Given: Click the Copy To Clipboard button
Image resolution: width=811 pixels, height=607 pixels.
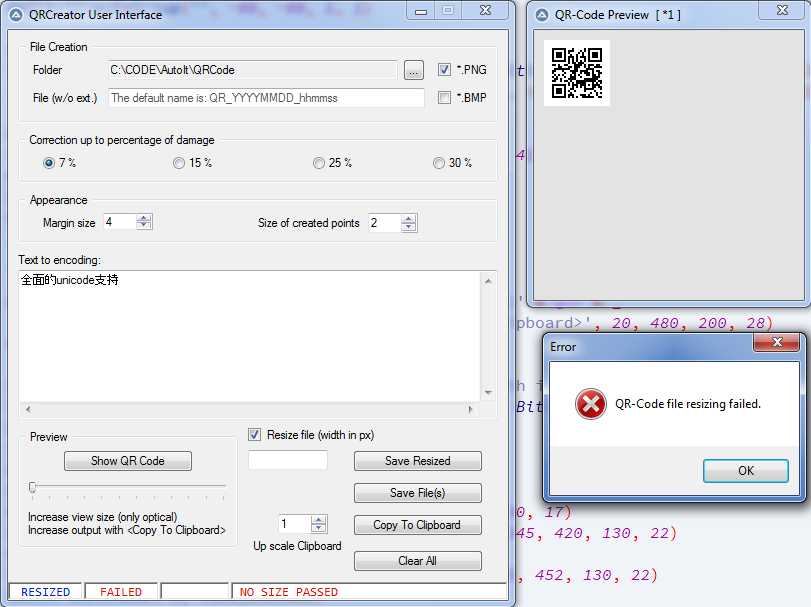Looking at the screenshot, I should [x=417, y=525].
